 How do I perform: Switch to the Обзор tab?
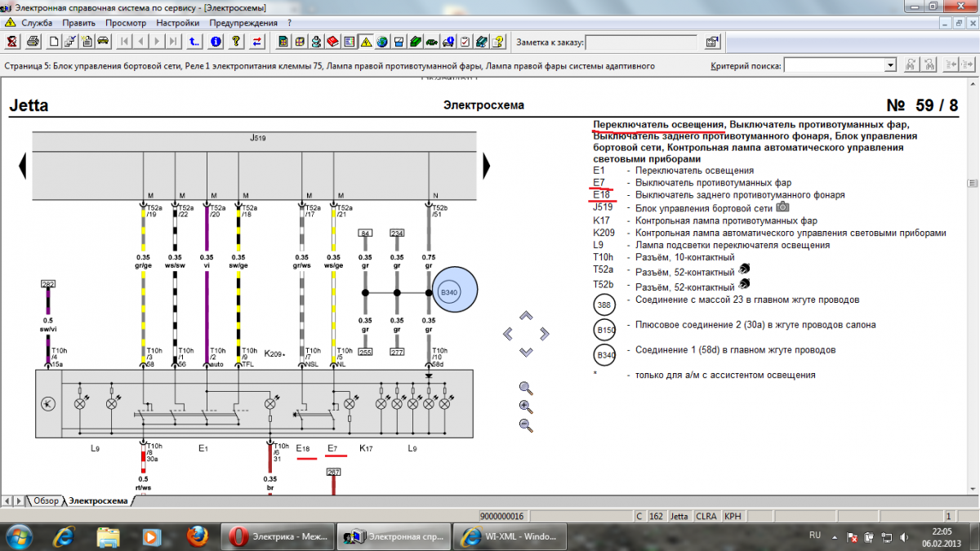tap(46, 500)
